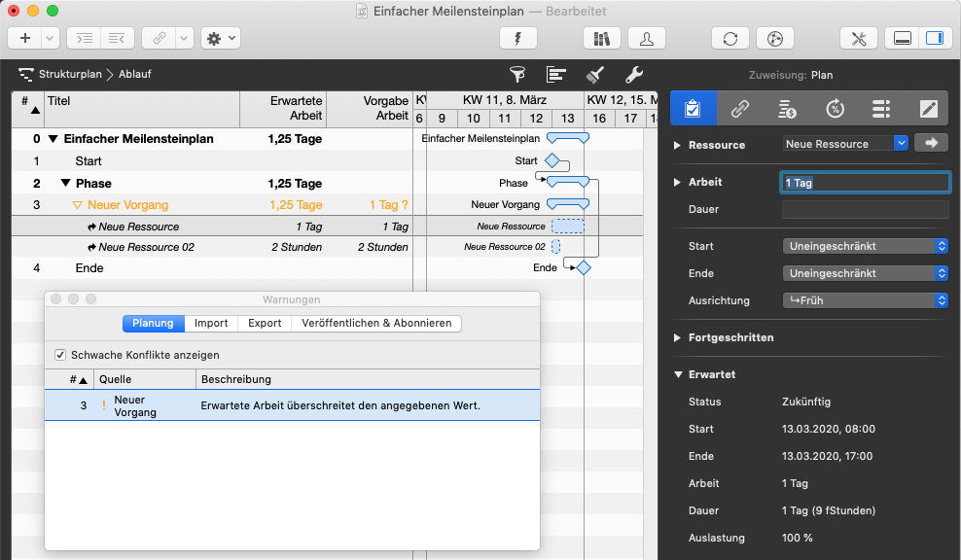Switch to the Import tab
961x560 pixels.
click(211, 323)
